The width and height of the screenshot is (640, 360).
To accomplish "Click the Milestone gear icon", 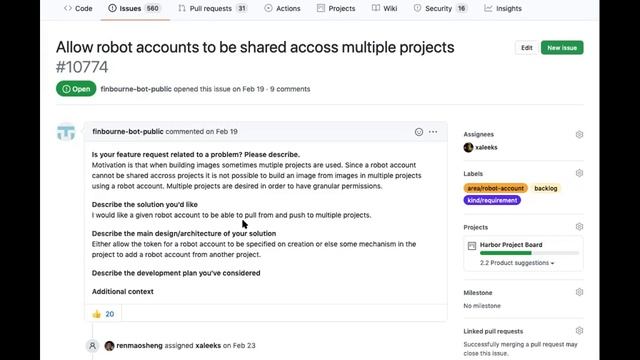I will coord(579,292).
